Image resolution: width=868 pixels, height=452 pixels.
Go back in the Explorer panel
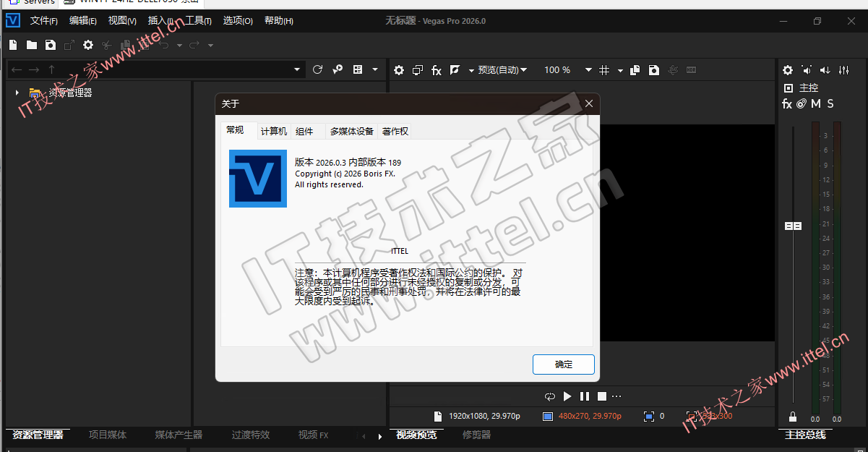17,69
